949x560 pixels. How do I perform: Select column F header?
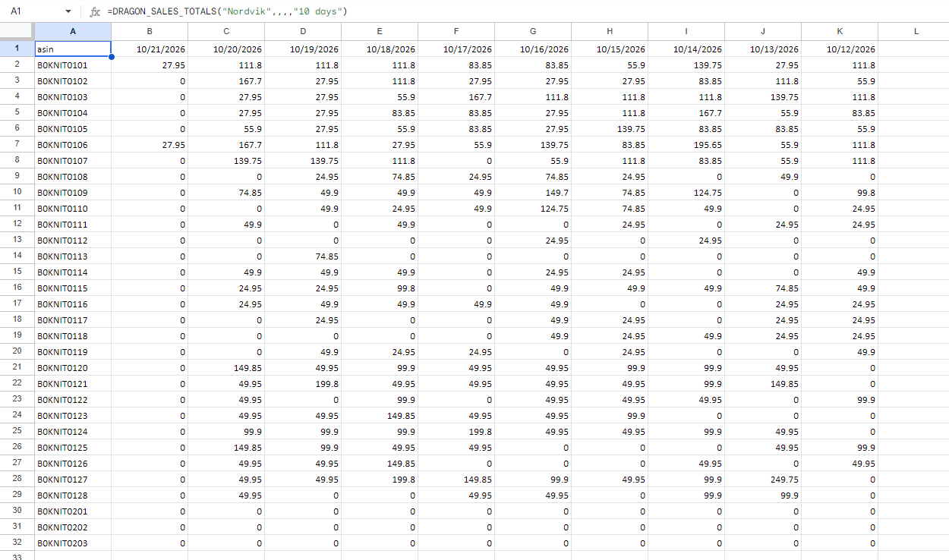[x=456, y=31]
